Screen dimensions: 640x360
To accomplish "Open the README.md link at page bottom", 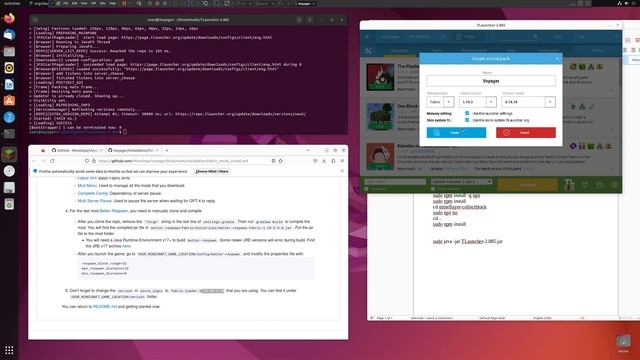I will 105,307.
